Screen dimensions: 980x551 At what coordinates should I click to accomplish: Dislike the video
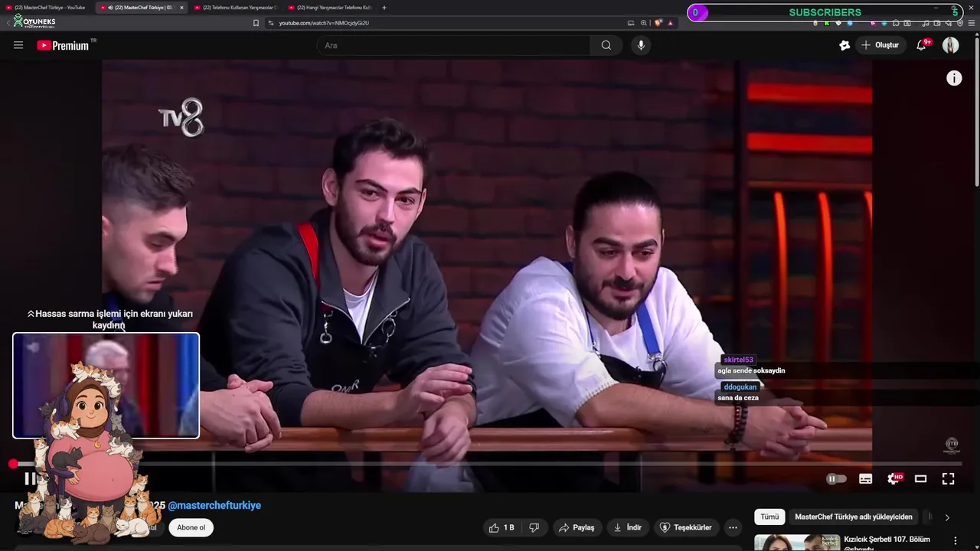pyautogui.click(x=534, y=527)
